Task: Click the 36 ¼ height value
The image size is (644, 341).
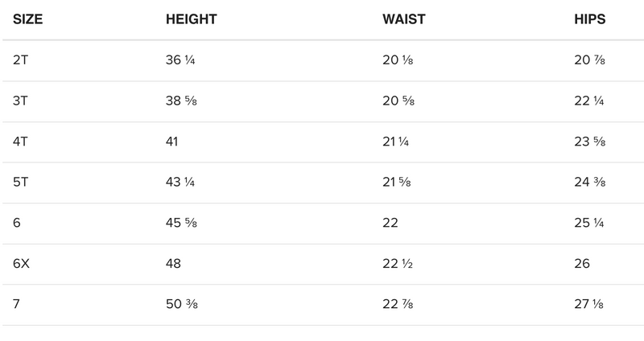Action: click(x=180, y=60)
